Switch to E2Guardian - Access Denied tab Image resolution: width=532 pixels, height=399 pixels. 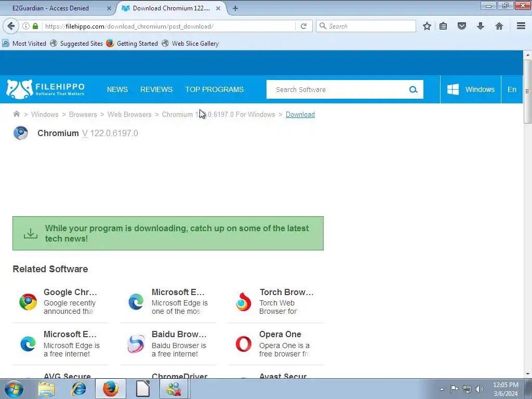pyautogui.click(x=50, y=8)
